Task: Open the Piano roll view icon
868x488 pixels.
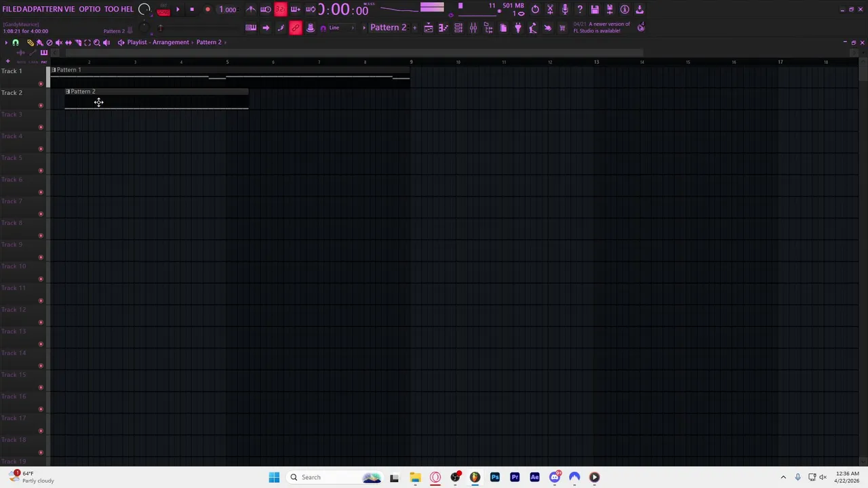Action: click(x=443, y=28)
